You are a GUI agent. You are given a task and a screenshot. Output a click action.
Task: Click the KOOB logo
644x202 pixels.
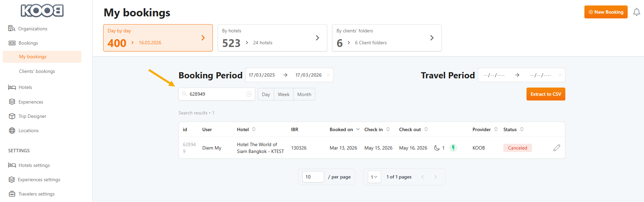(42, 11)
